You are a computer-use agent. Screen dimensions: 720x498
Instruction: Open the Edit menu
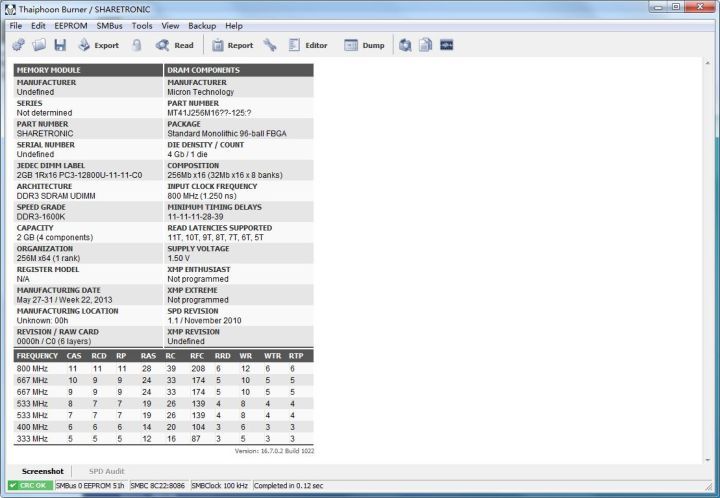pyautogui.click(x=38, y=26)
